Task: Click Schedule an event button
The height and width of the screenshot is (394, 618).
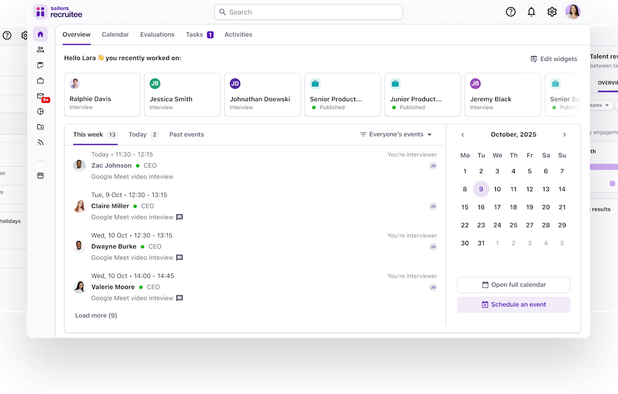Action: [x=514, y=305]
